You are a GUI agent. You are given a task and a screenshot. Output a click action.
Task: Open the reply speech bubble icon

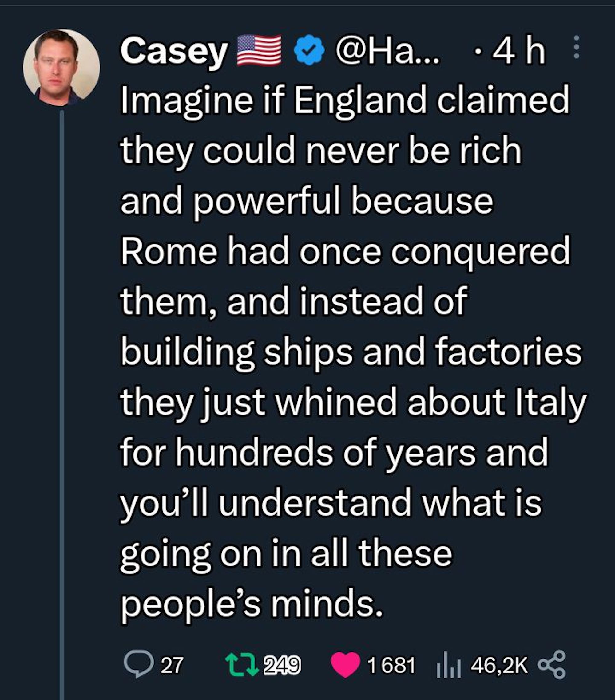[x=138, y=665]
